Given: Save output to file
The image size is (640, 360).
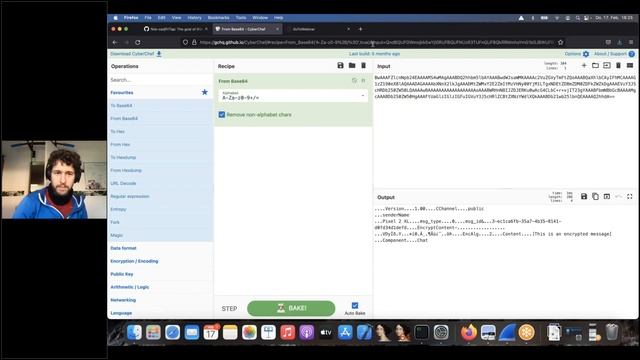Looking at the screenshot, I should [584, 197].
